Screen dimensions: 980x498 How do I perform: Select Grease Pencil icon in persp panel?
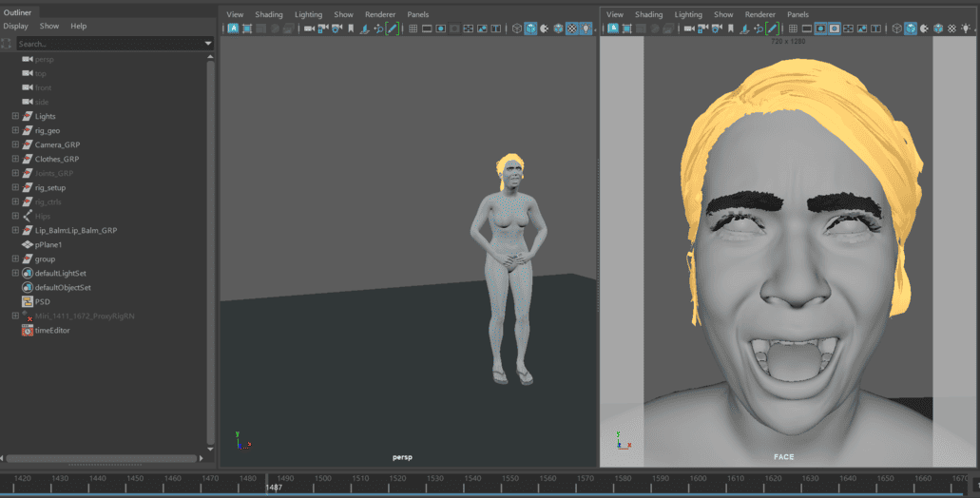(x=392, y=29)
